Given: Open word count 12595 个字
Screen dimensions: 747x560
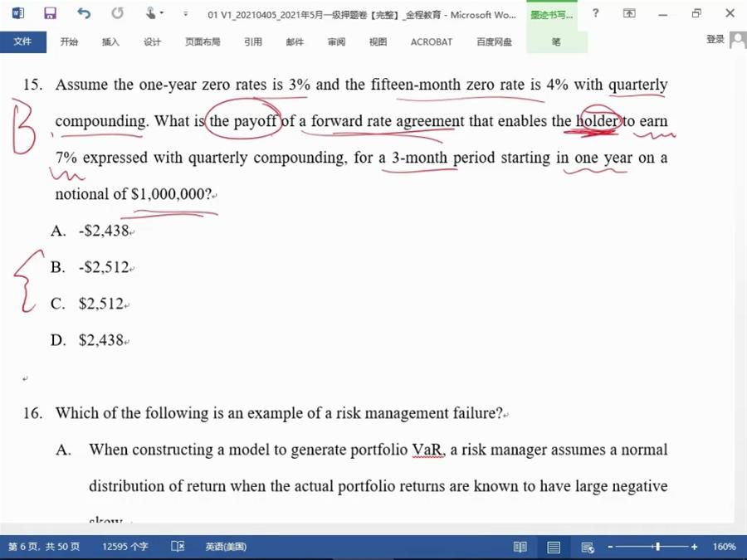Looking at the screenshot, I should 125,547.
